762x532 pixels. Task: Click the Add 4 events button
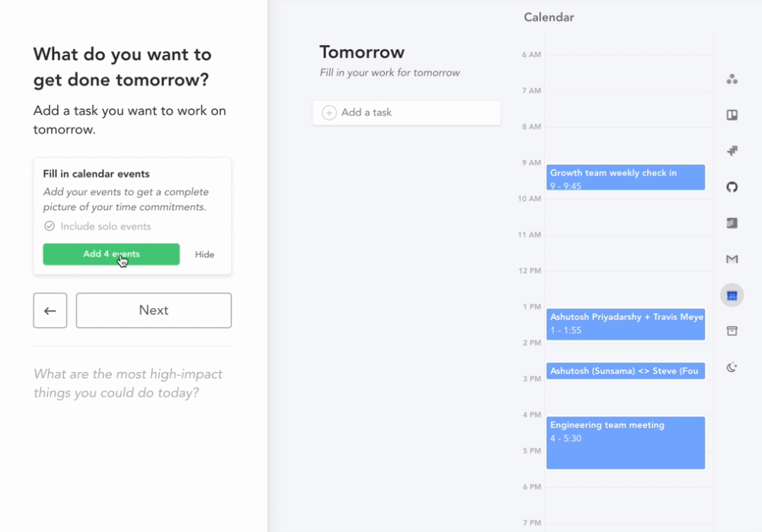click(x=110, y=254)
